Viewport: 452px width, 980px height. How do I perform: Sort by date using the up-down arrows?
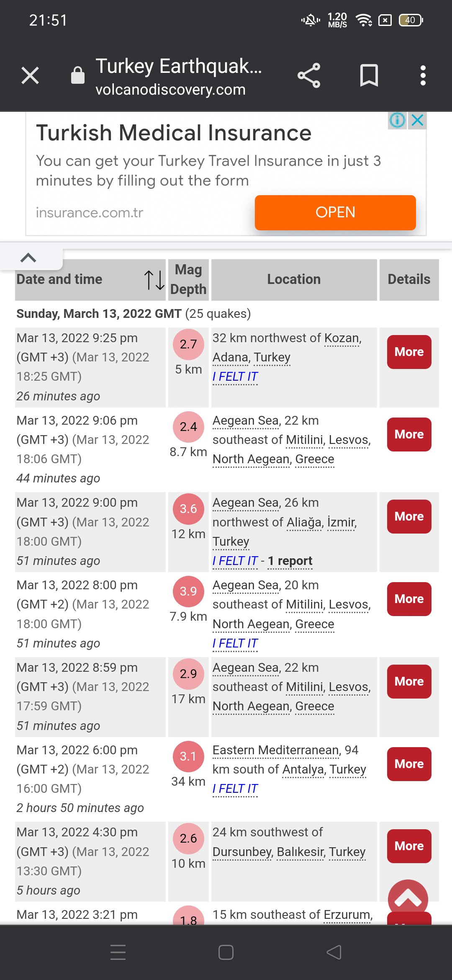154,280
